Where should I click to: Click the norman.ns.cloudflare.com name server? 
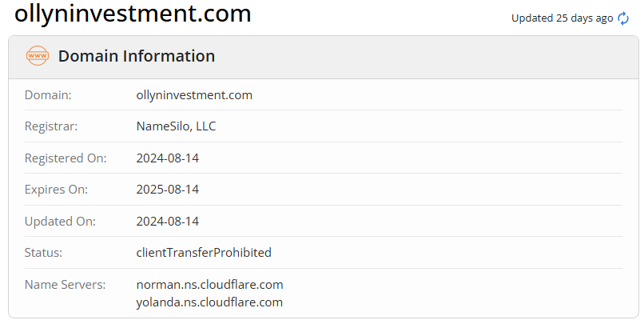point(209,285)
